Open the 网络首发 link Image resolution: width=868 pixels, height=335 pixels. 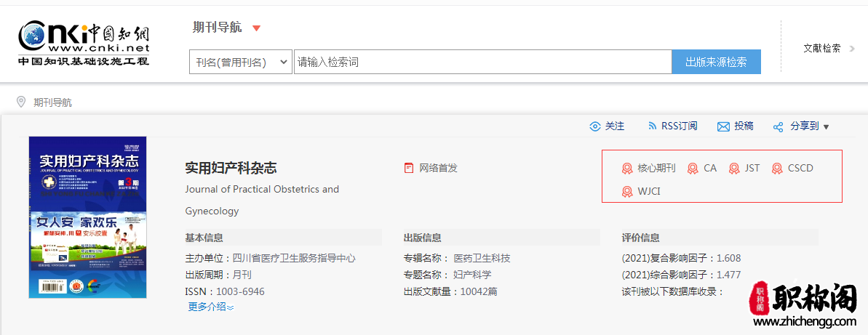coord(439,168)
